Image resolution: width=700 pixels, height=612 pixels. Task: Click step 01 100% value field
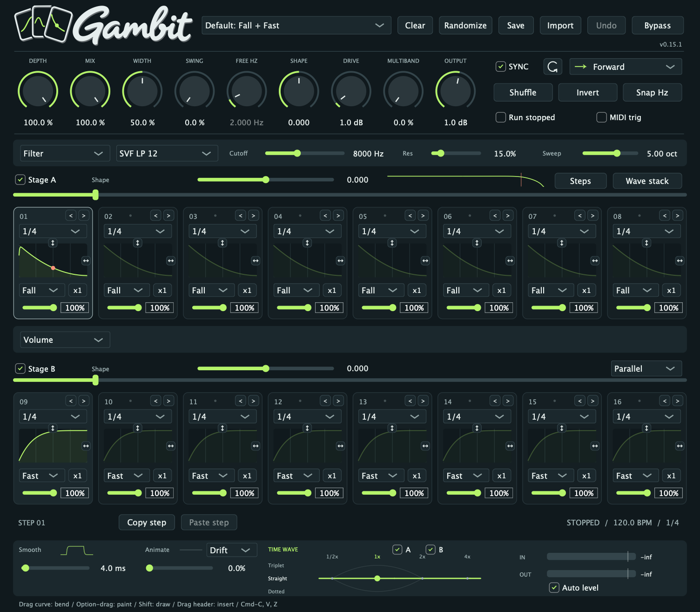coord(74,307)
